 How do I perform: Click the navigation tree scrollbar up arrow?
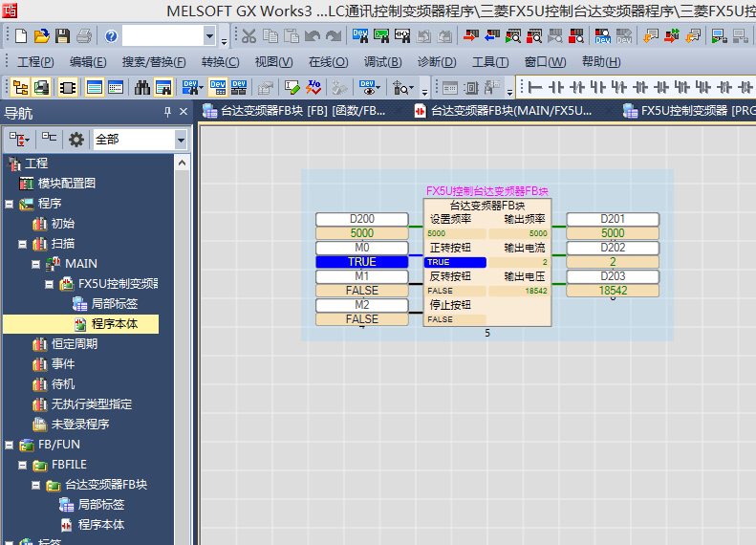pyautogui.click(x=182, y=163)
